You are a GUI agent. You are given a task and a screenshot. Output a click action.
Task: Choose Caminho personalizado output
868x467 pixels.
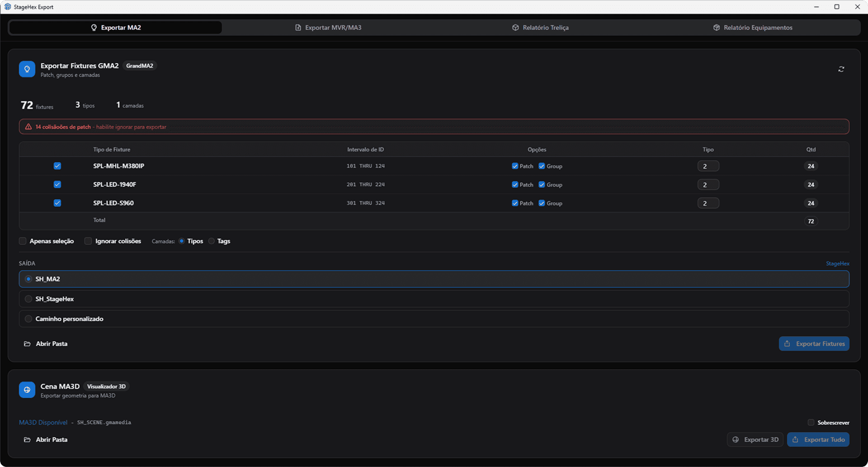click(28, 319)
